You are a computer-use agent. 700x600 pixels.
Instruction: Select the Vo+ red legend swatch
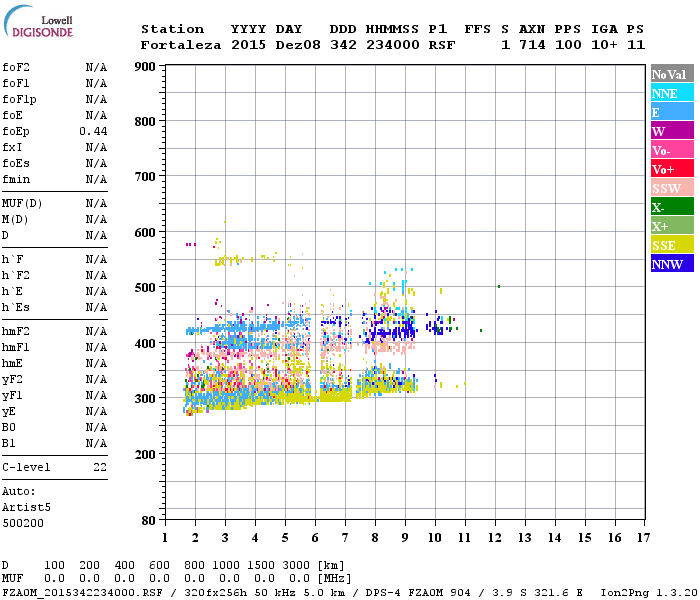coord(672,169)
